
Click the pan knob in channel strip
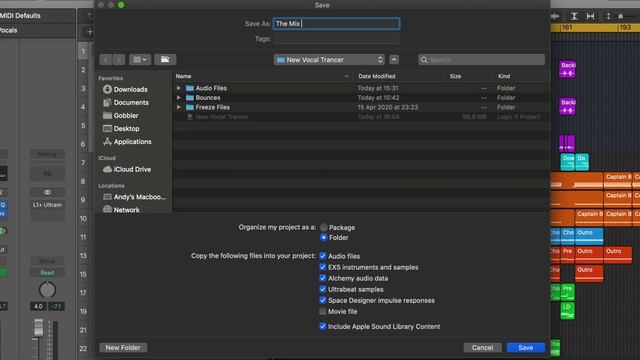coord(47,290)
